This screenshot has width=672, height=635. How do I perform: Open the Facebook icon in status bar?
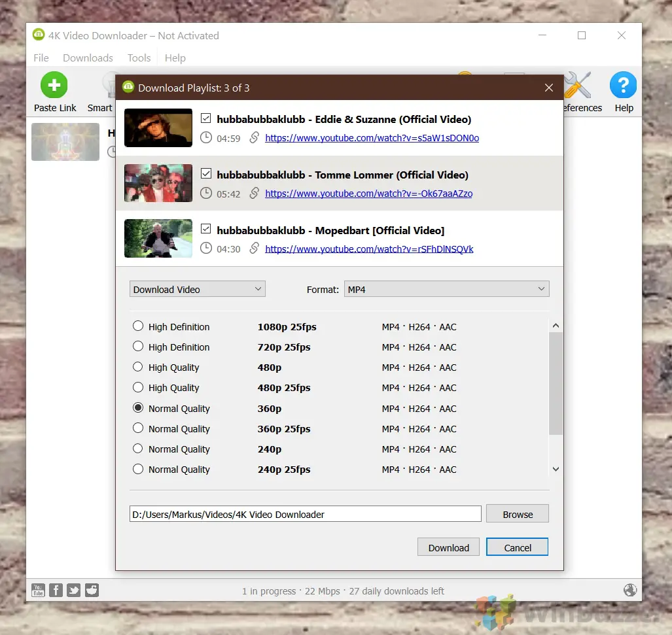pos(56,591)
